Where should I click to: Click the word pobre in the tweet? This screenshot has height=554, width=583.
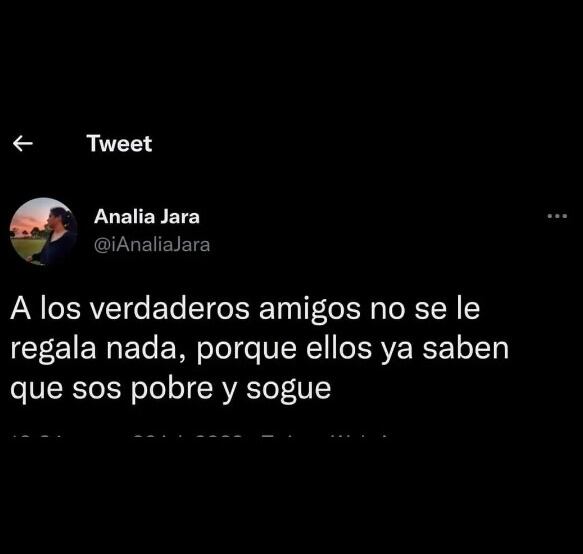click(x=172, y=388)
